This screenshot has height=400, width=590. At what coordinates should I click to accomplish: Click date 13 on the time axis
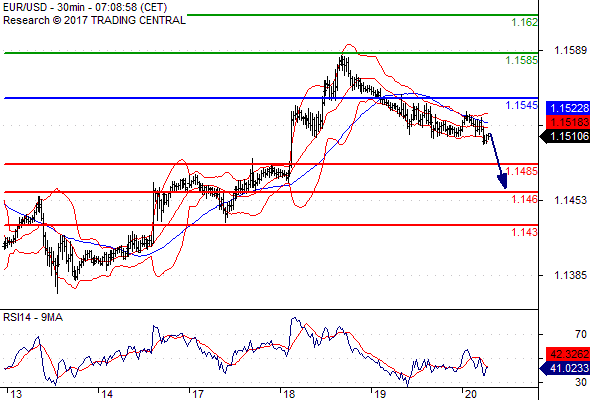coord(16,394)
